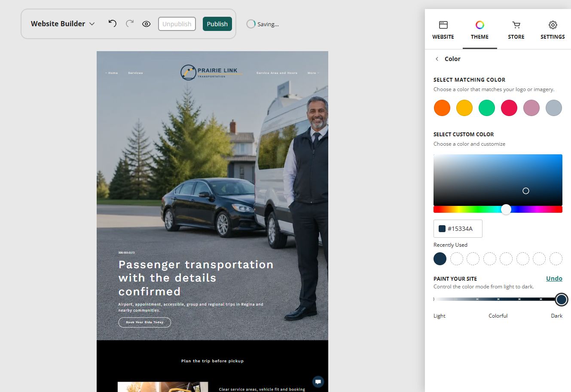The width and height of the screenshot is (571, 392).
Task: Click the hero headline Passenger transportation text
Action: pyautogui.click(x=196, y=278)
